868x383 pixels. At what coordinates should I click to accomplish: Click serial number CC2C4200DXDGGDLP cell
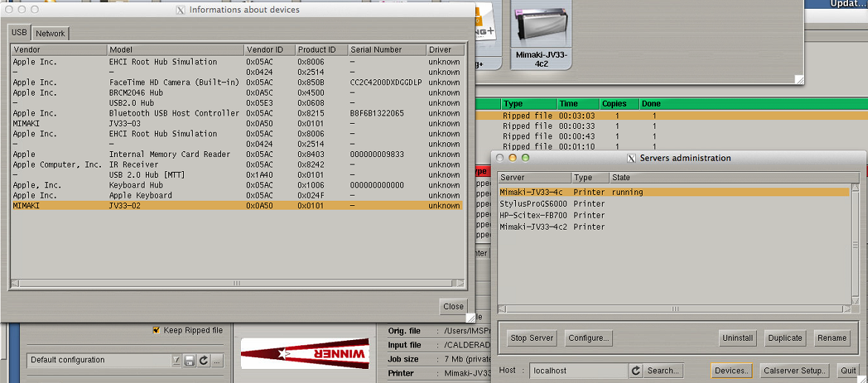tap(386, 82)
